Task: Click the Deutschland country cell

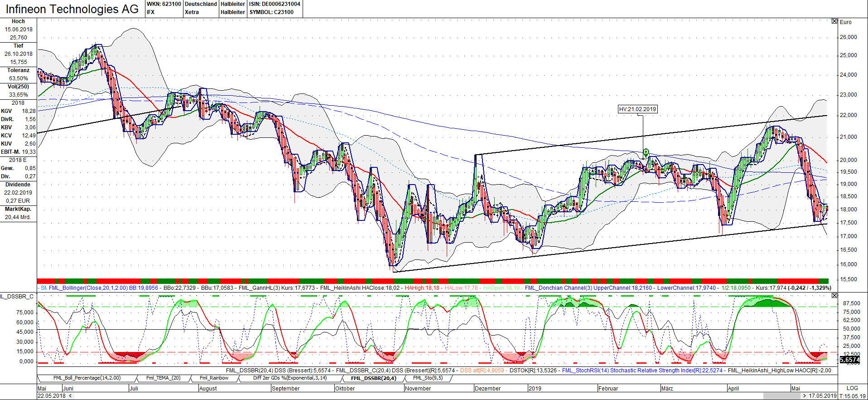Action: (201, 4)
